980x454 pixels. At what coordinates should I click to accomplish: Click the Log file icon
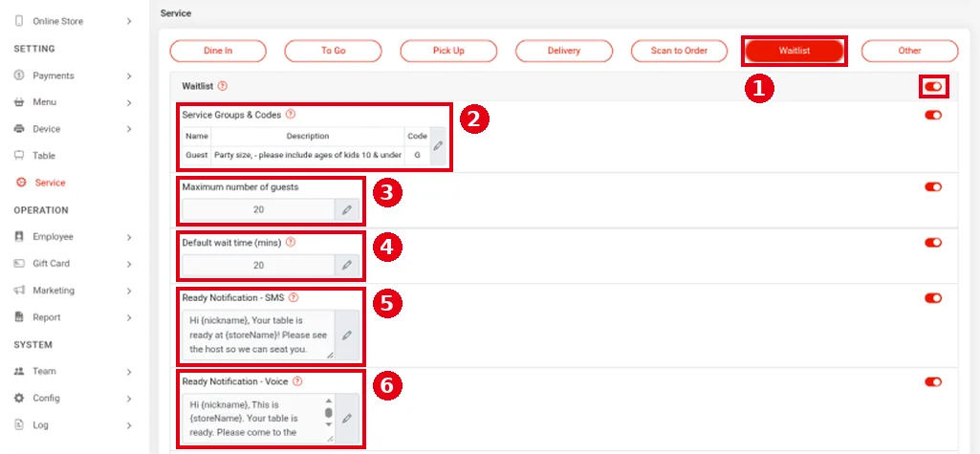[19, 424]
